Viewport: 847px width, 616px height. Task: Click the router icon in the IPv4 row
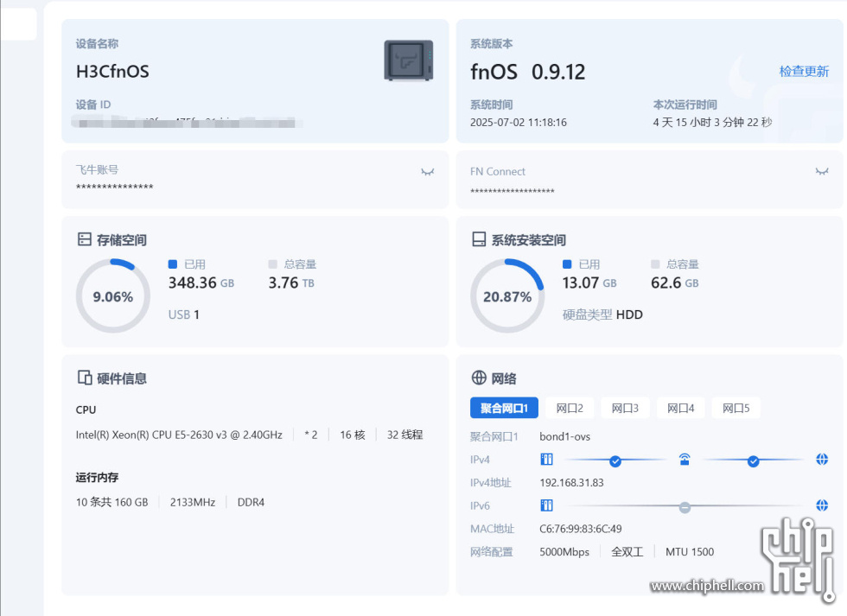coord(685,460)
